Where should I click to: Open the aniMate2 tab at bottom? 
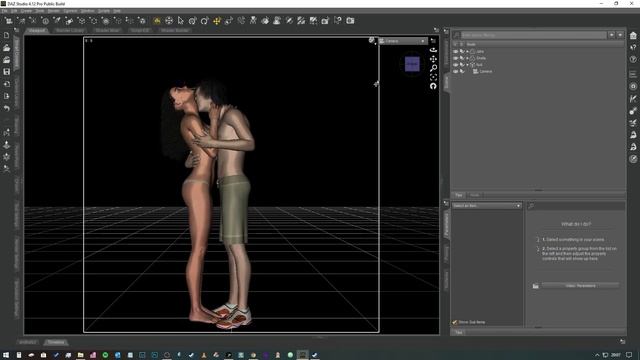pos(28,342)
